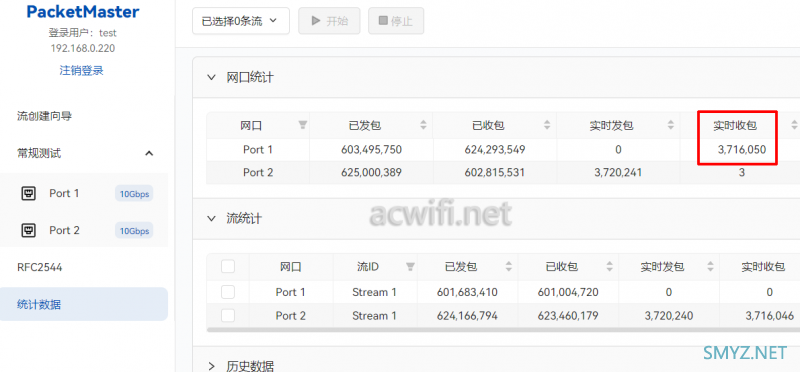Screen dimensions: 800x372
Task: Sort stream statistics by 已收包
Action: coord(609,266)
